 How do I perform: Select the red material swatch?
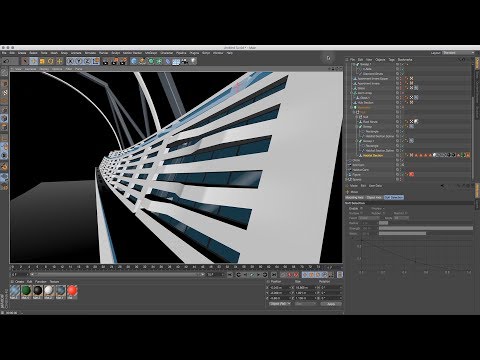click(72, 291)
